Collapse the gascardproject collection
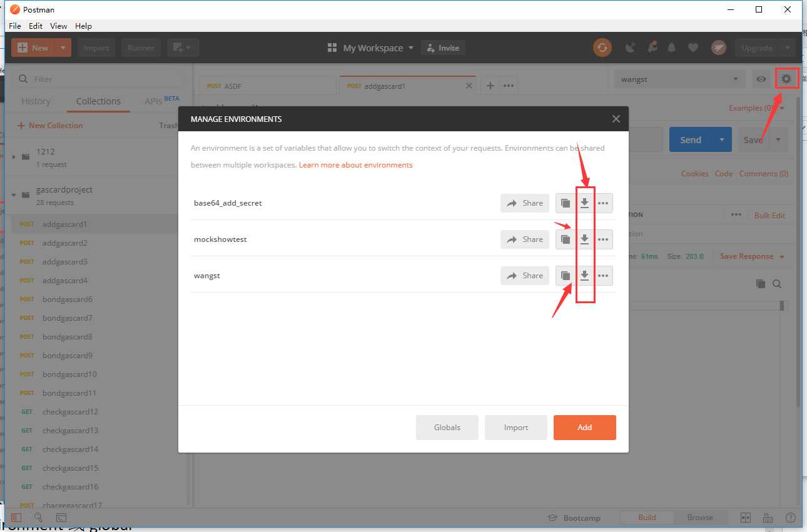 [x=14, y=195]
